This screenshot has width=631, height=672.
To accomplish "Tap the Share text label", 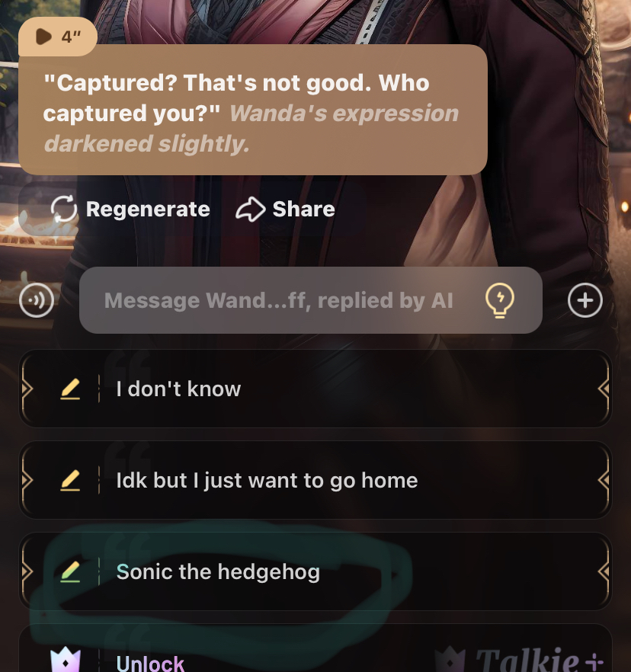I will [x=304, y=209].
